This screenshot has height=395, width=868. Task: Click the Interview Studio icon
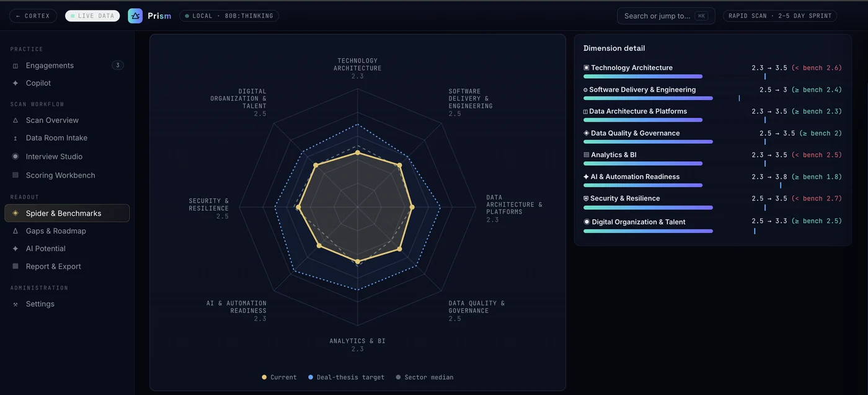[15, 156]
